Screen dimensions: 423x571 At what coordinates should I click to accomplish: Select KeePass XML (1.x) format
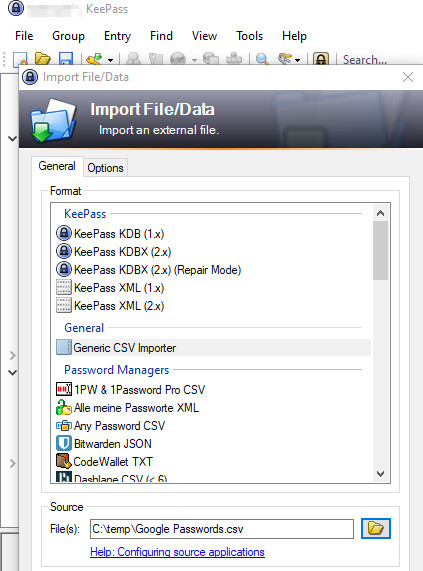(119, 288)
